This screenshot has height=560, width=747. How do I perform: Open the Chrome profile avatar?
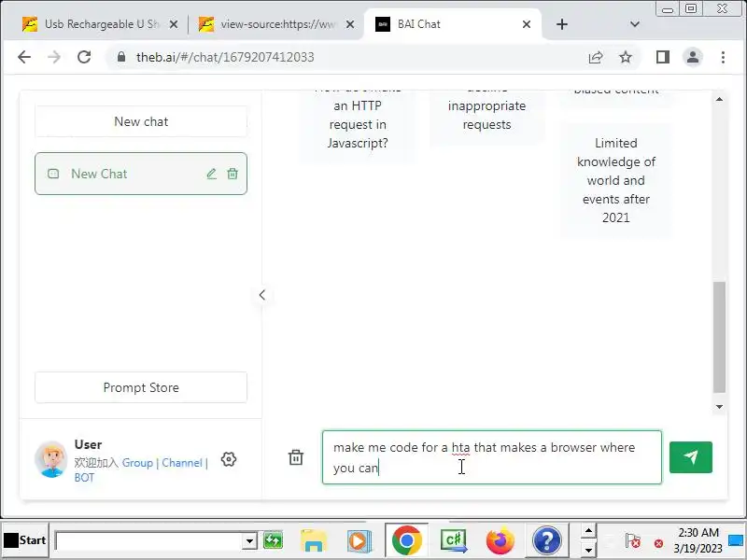693,57
